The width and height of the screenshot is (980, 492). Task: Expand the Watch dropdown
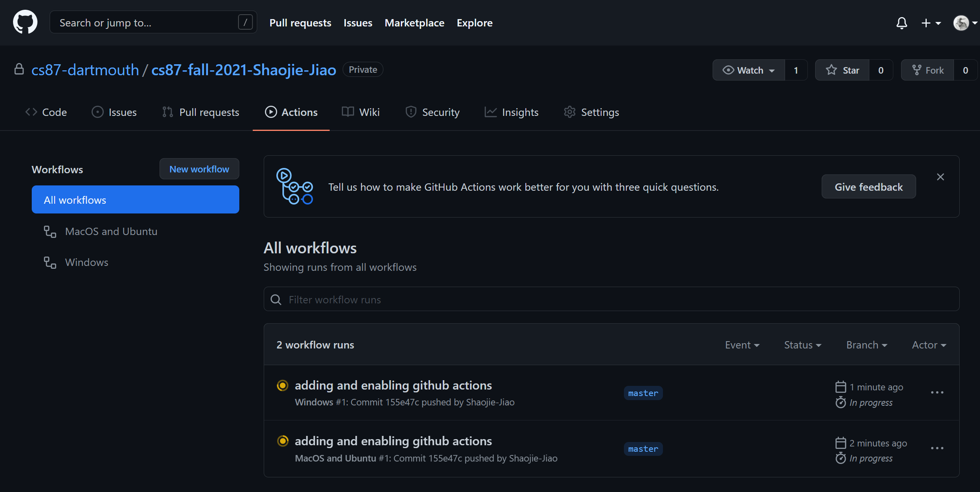[x=749, y=70]
